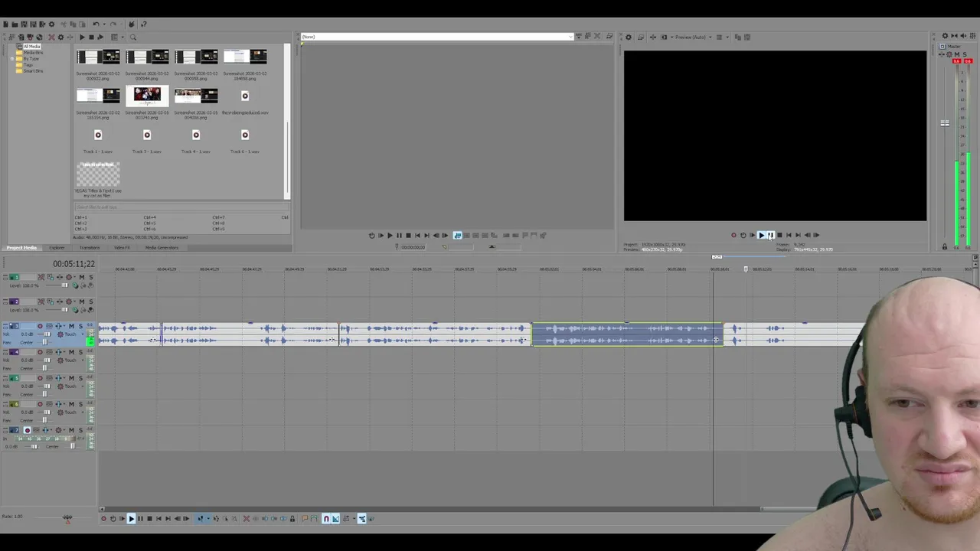Click the track 3 Vol slider

47,334
